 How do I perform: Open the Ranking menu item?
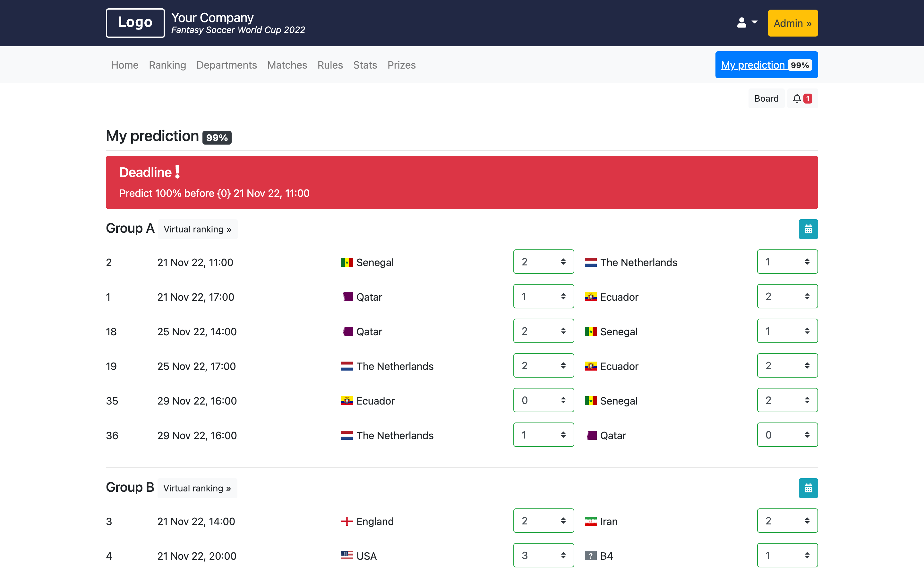click(167, 64)
